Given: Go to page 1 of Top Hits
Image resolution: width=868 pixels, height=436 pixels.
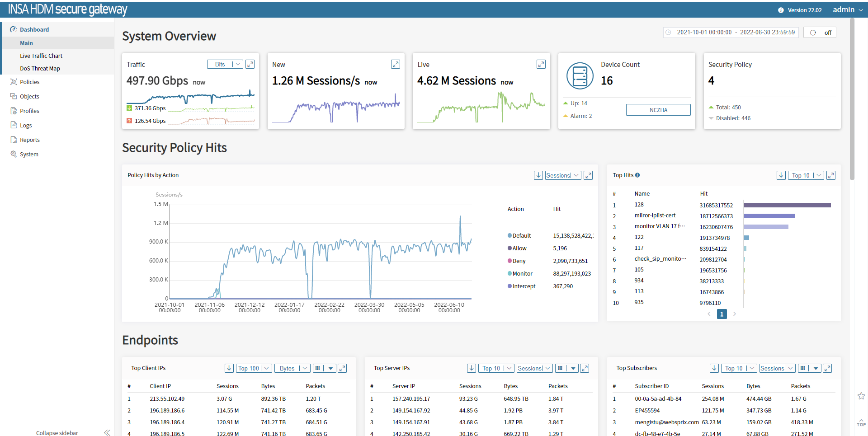Looking at the screenshot, I should point(722,314).
